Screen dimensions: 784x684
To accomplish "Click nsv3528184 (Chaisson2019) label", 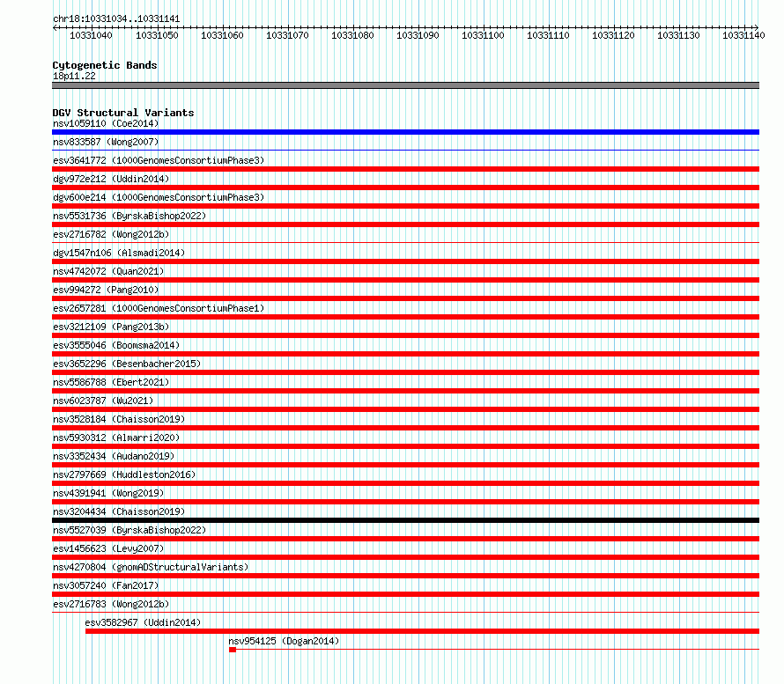I will click(x=119, y=419).
